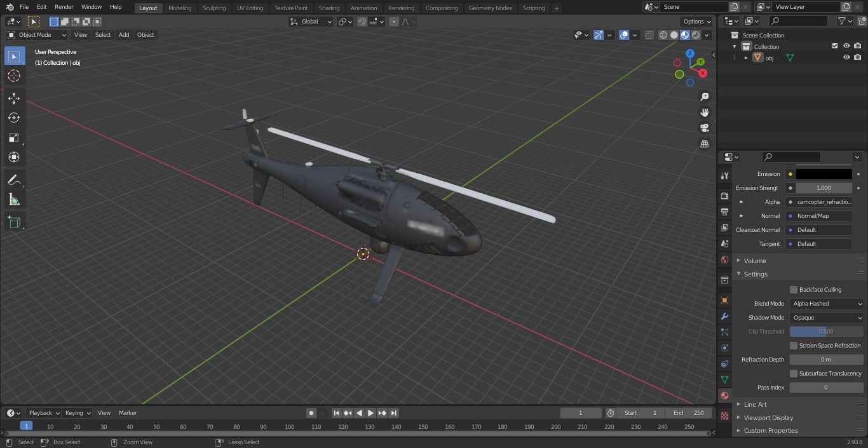The width and height of the screenshot is (868, 448).
Task: Activate the Rotate tool
Action: 14,118
